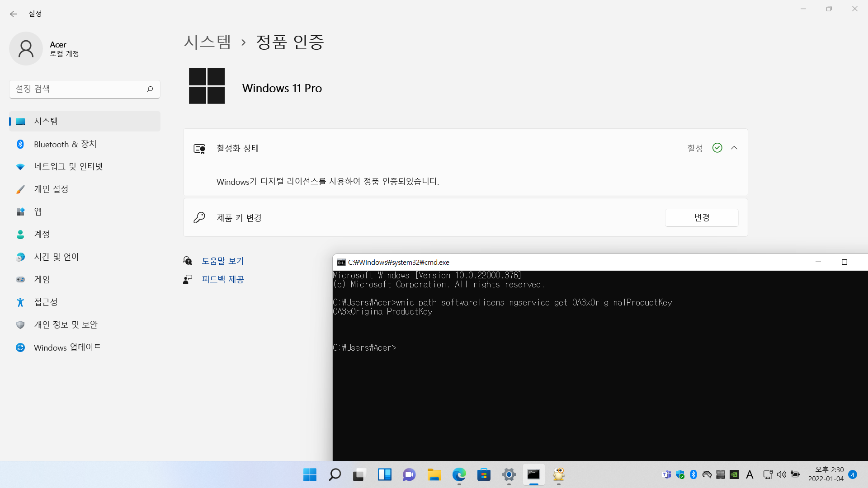This screenshot has height=488, width=868.
Task: Click the key icon next to 제품 키 변경
Action: (x=199, y=218)
